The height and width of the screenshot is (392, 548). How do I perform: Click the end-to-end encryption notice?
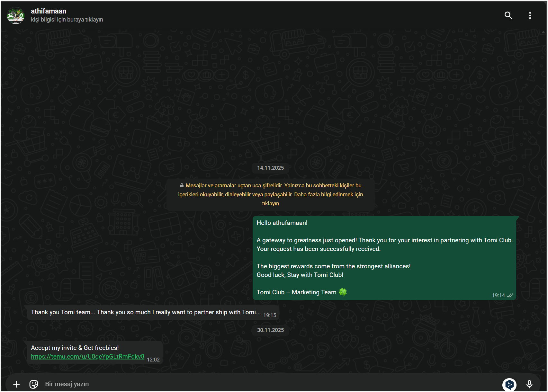[271, 194]
